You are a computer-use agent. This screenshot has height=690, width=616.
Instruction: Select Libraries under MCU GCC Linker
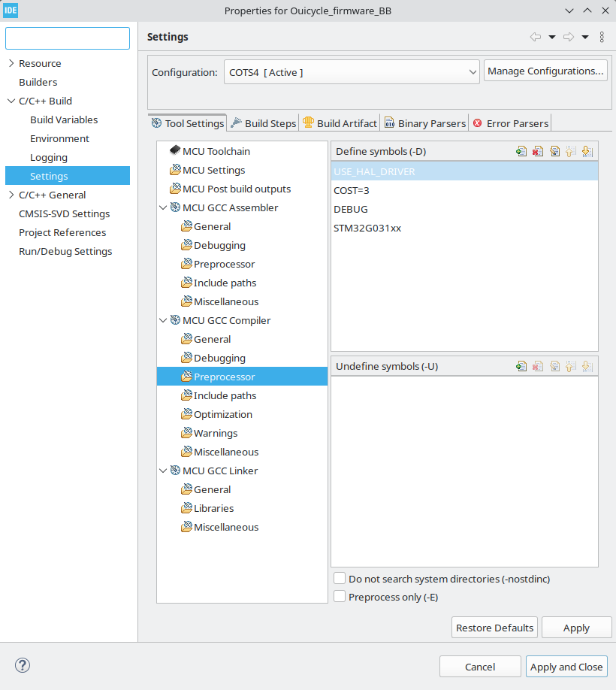[213, 509]
